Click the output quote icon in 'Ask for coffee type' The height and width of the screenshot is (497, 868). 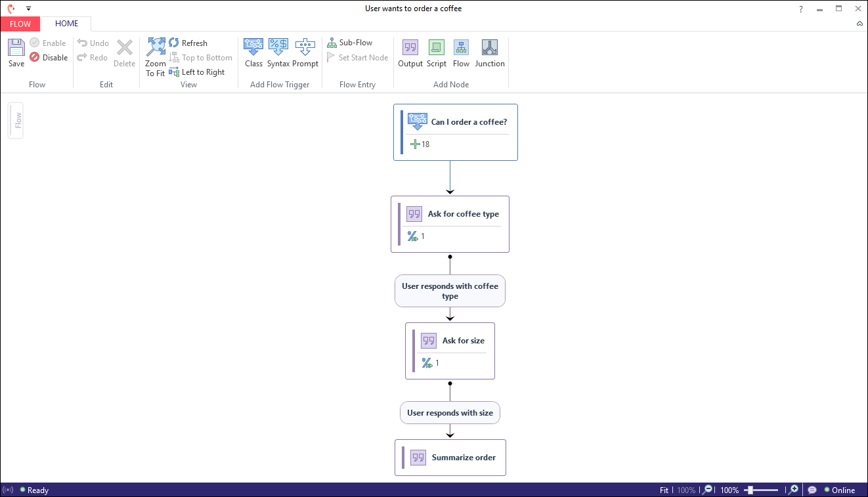(x=414, y=214)
